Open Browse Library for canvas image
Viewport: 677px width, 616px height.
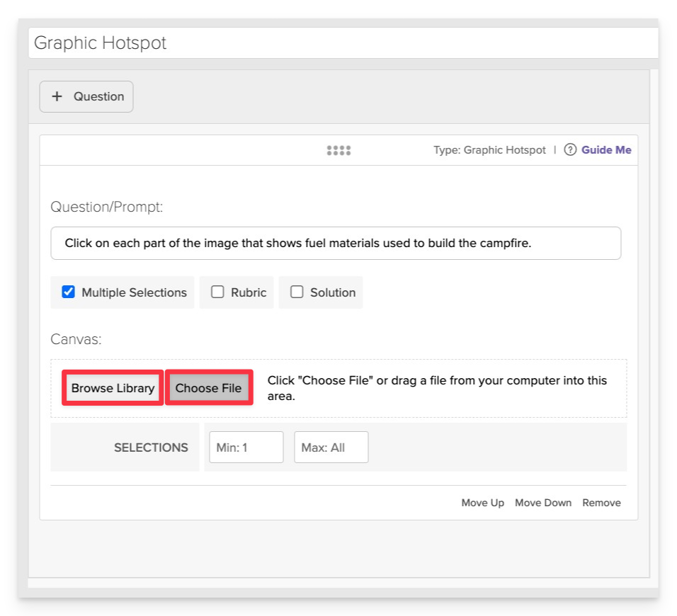[x=113, y=387]
